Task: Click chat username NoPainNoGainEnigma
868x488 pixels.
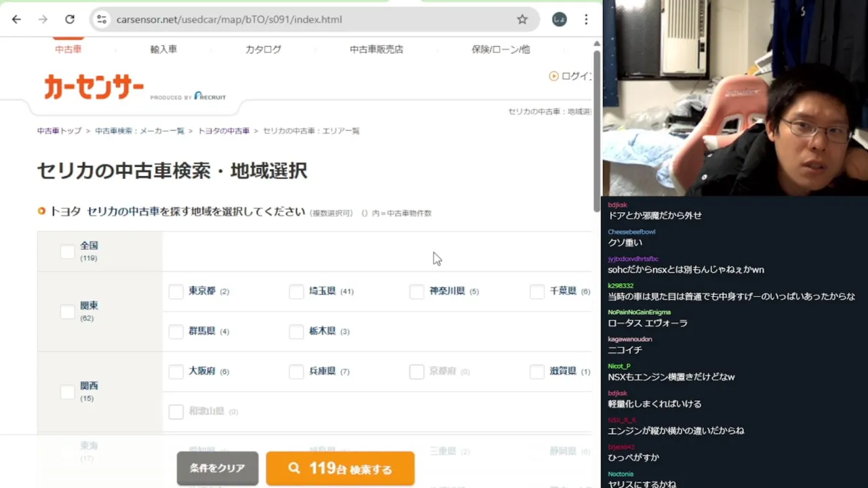Action: (639, 312)
